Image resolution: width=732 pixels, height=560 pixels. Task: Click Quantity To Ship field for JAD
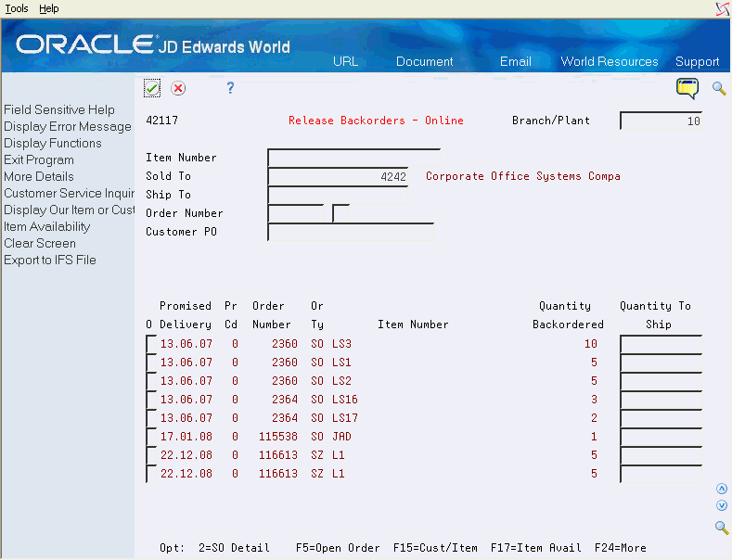661,437
